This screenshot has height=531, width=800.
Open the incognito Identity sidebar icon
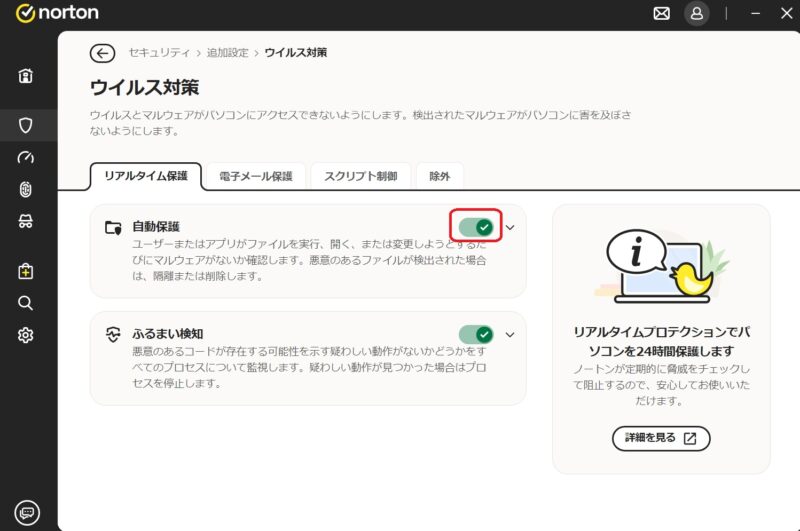(x=26, y=222)
